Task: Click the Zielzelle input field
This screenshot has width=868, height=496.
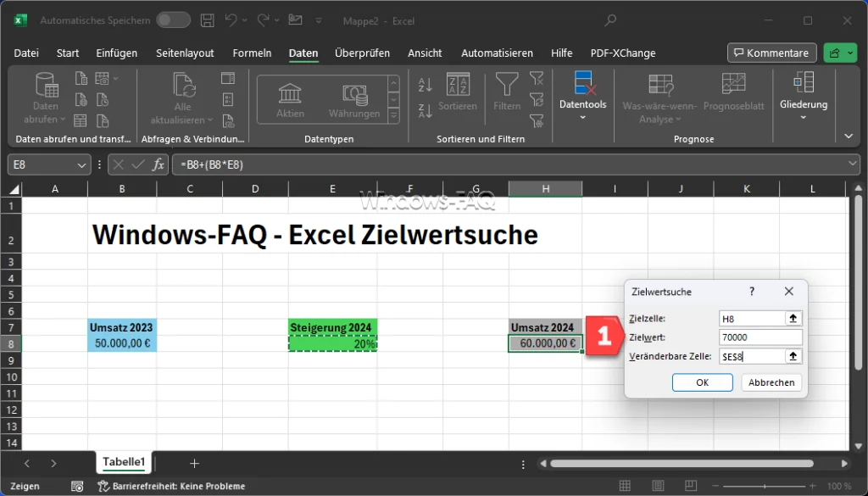Action: 753,318
